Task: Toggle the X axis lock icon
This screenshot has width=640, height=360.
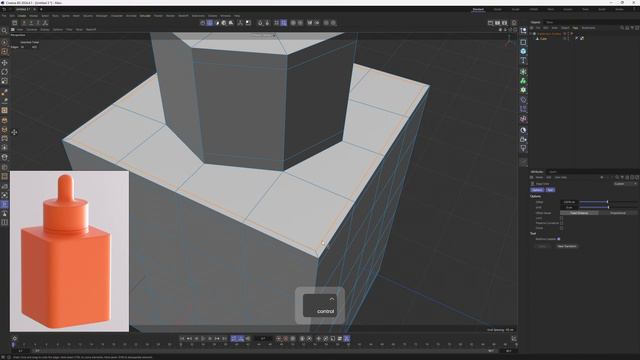Action: [x=24, y=23]
